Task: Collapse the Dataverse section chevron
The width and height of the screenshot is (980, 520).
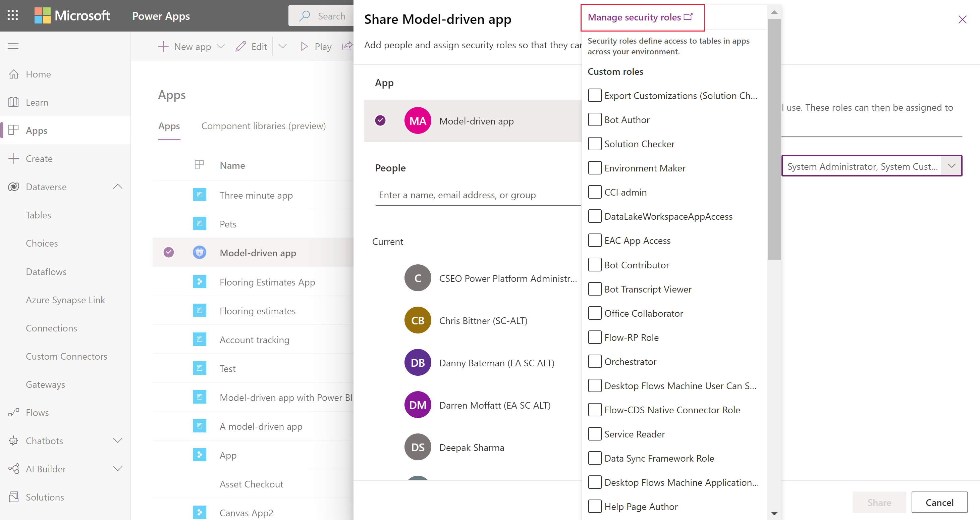Action: [x=118, y=187]
